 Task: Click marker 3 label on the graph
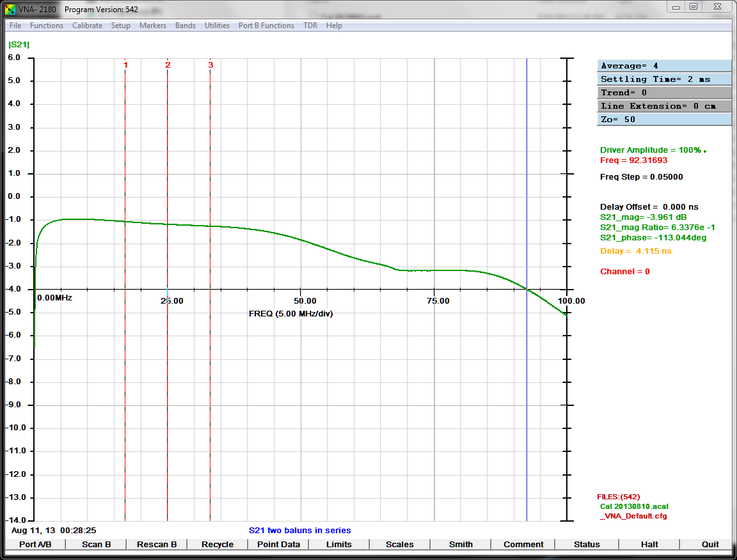pos(210,65)
